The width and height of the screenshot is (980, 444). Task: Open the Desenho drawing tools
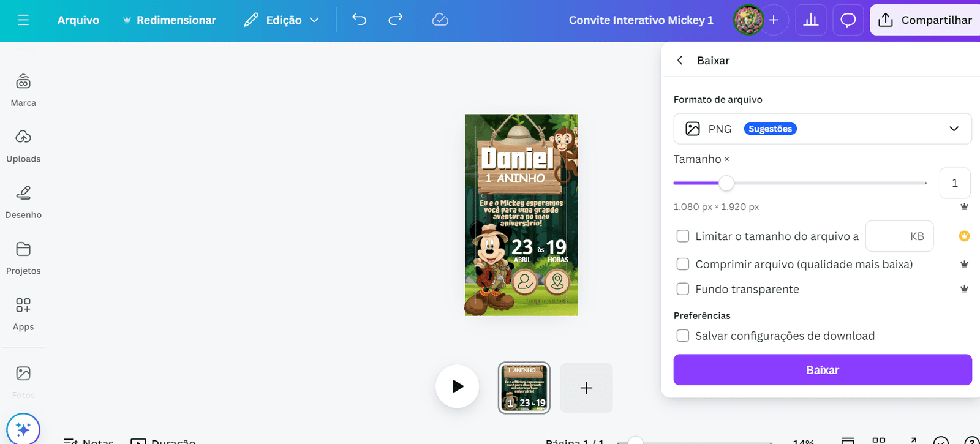(23, 203)
